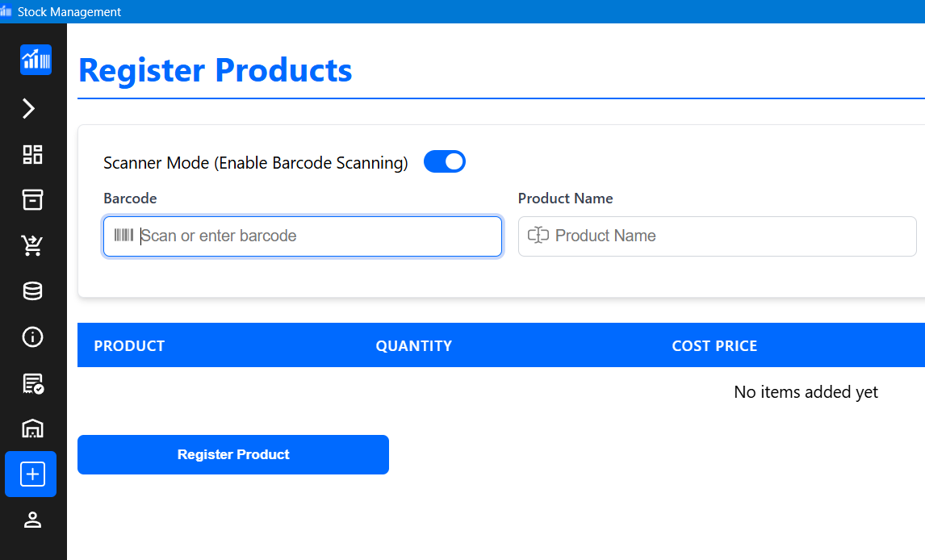Click the PRODUCT column header
Image resolution: width=925 pixels, height=560 pixels.
pyautogui.click(x=129, y=346)
